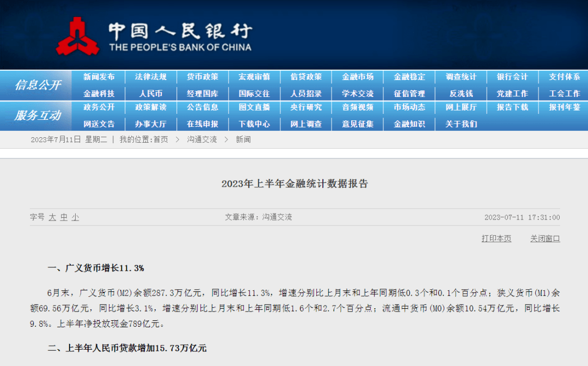Open the 新闻发布 menu item
The width and height of the screenshot is (588, 366).
pos(99,77)
